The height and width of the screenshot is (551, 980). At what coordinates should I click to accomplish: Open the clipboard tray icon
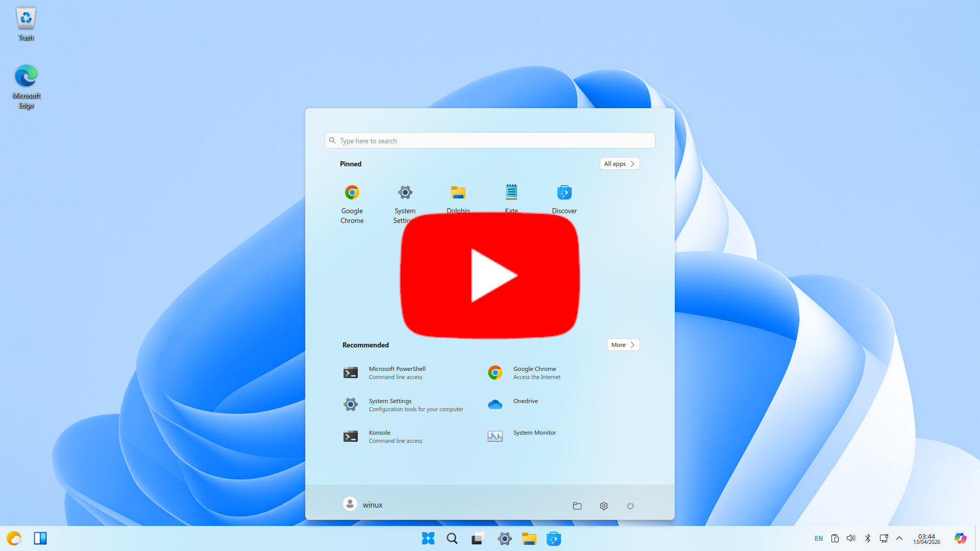pos(835,538)
